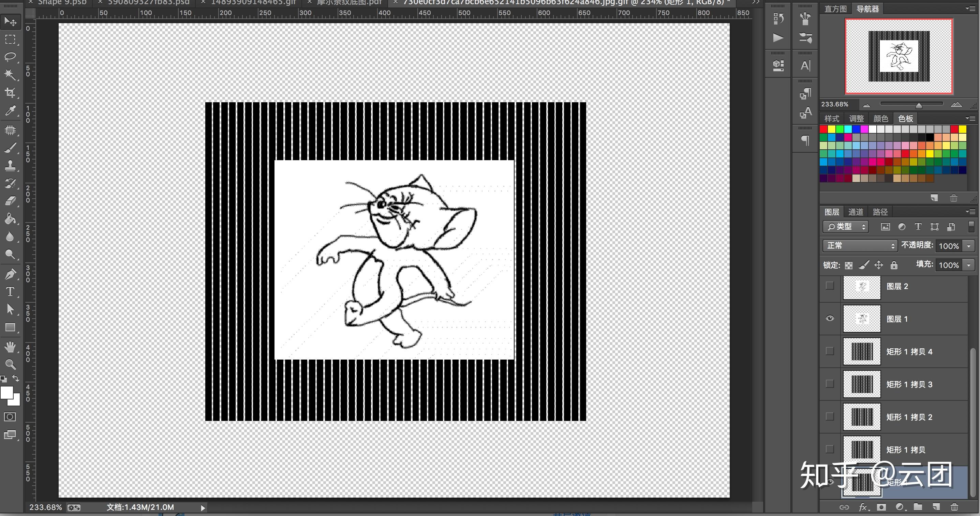This screenshot has width=980, height=516.
Task: Create adjustment layer button
Action: click(x=900, y=507)
